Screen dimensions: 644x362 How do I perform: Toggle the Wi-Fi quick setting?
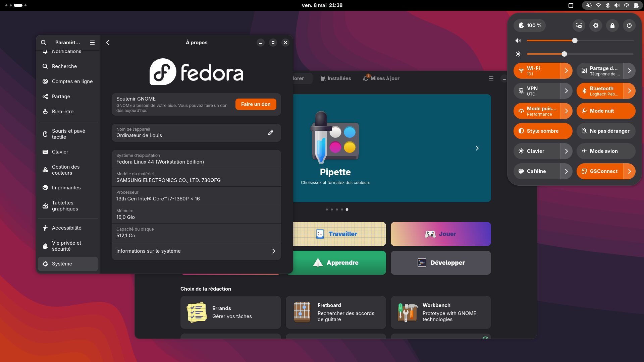pos(537,71)
